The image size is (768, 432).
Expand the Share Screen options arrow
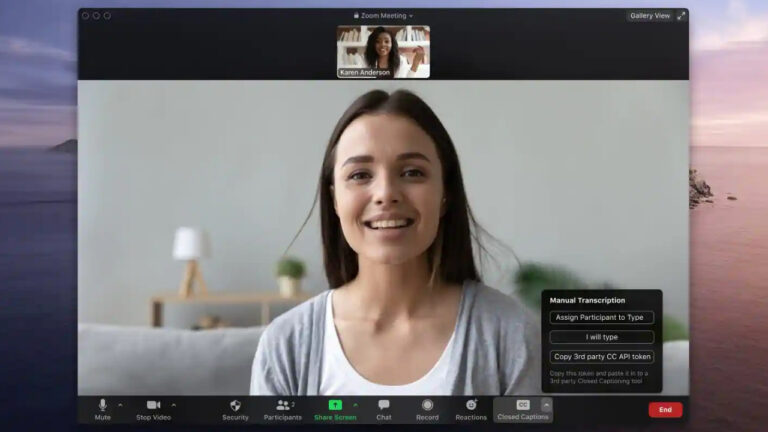355,405
